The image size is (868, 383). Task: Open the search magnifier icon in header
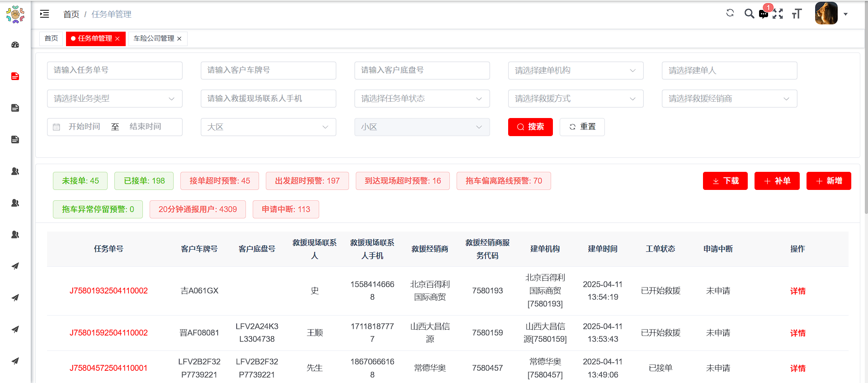click(749, 14)
